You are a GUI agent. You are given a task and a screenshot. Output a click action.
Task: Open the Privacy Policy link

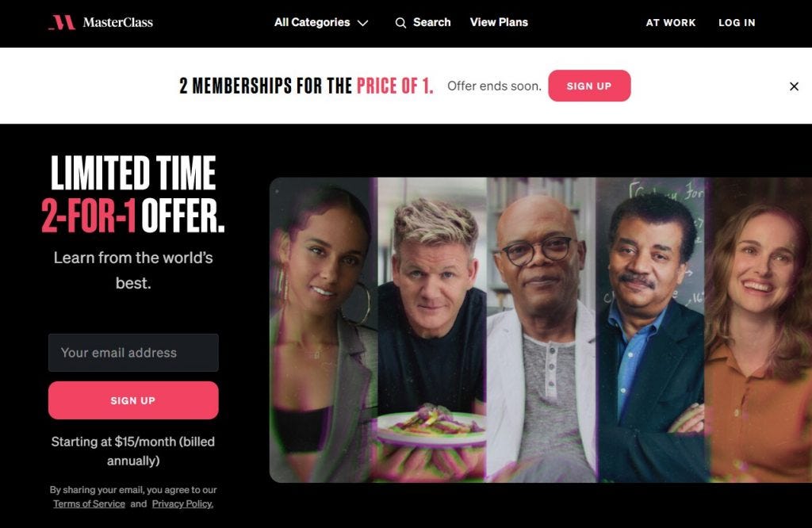(182, 503)
